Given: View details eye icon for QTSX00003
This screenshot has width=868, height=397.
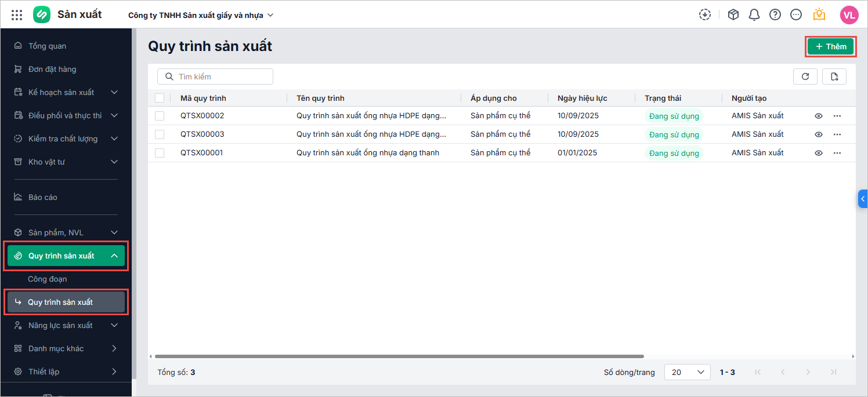Looking at the screenshot, I should (x=819, y=134).
